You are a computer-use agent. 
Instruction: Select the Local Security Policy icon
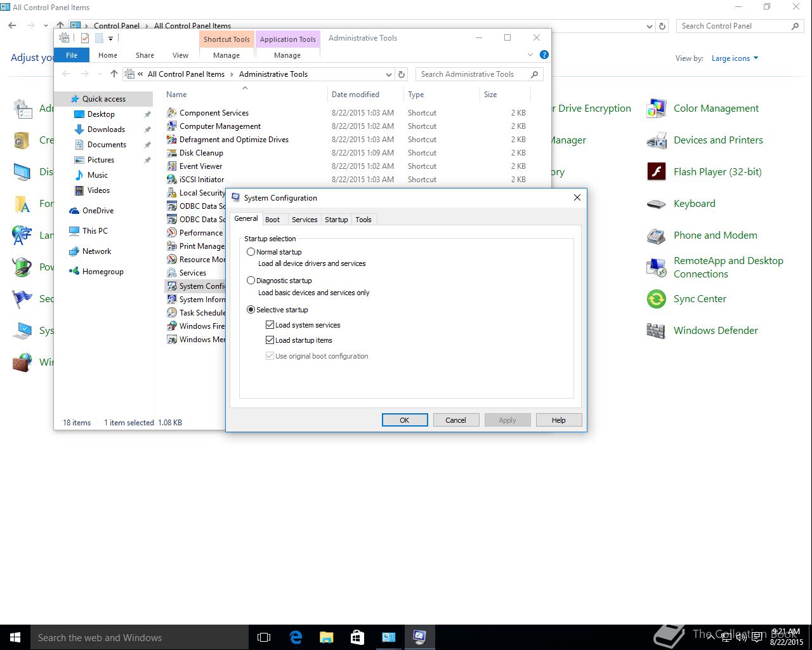(x=171, y=193)
